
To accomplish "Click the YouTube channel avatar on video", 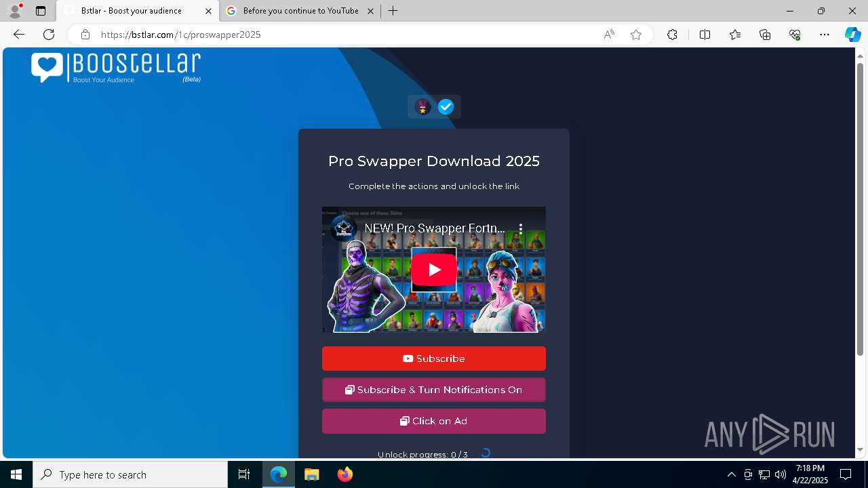I will coord(344,228).
